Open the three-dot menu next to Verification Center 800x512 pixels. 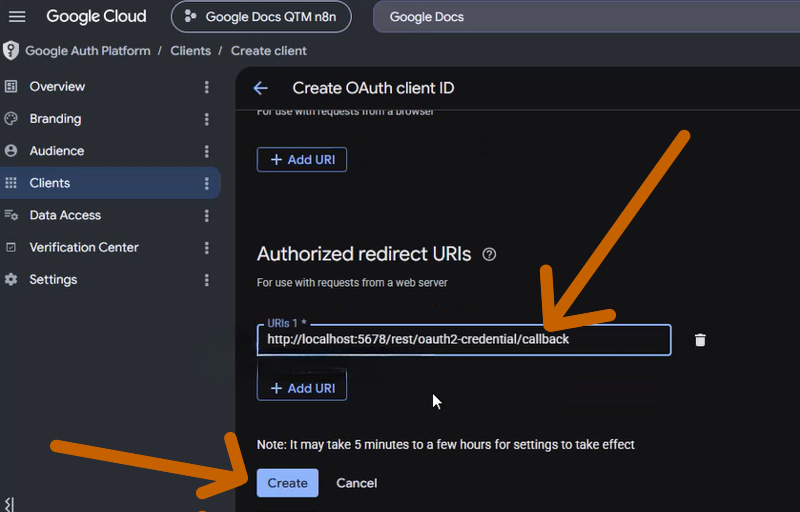pyautogui.click(x=207, y=247)
